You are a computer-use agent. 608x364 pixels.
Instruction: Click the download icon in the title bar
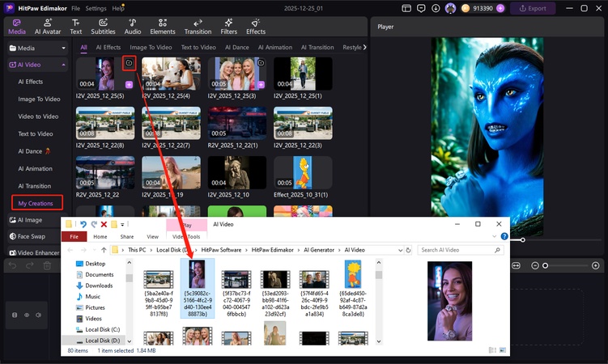(436, 8)
